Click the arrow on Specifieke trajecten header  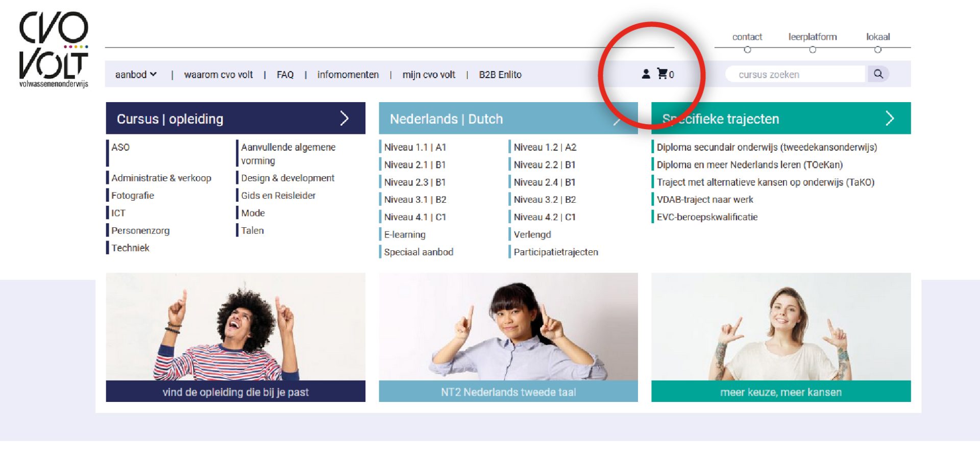tap(890, 118)
